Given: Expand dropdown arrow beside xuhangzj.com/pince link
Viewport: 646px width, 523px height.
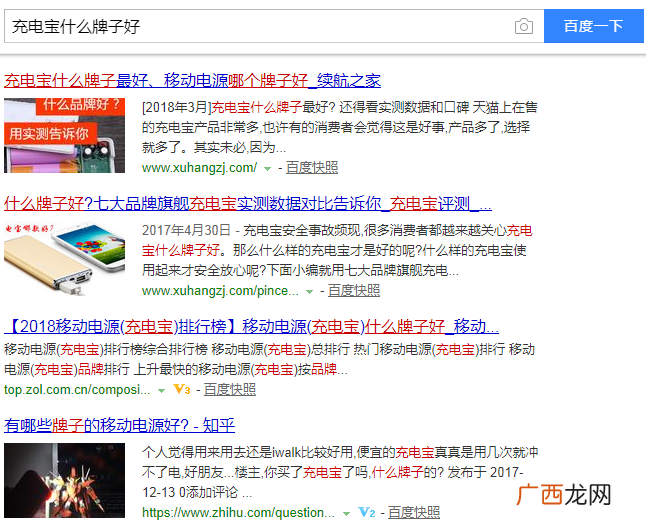Looking at the screenshot, I should click(x=309, y=292).
